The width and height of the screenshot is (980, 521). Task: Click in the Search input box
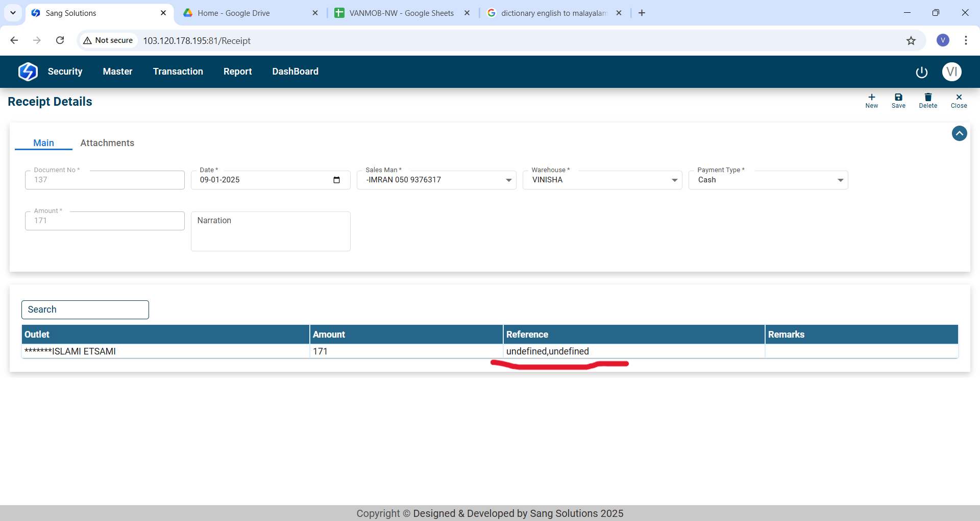(85, 310)
